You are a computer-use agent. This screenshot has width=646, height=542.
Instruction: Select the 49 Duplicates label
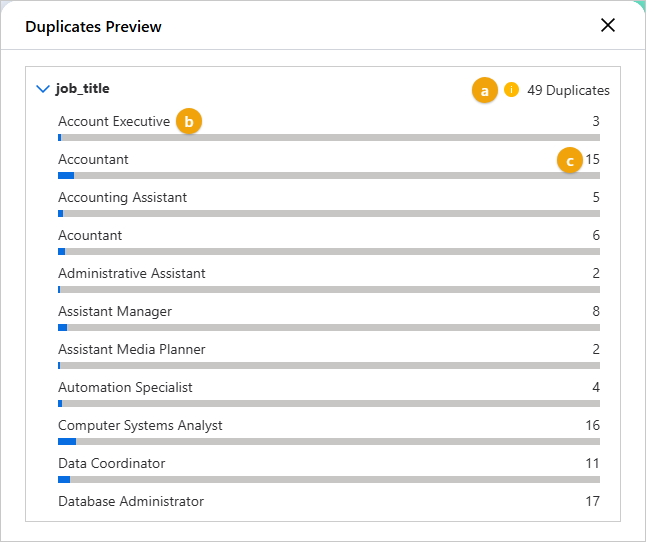[568, 90]
